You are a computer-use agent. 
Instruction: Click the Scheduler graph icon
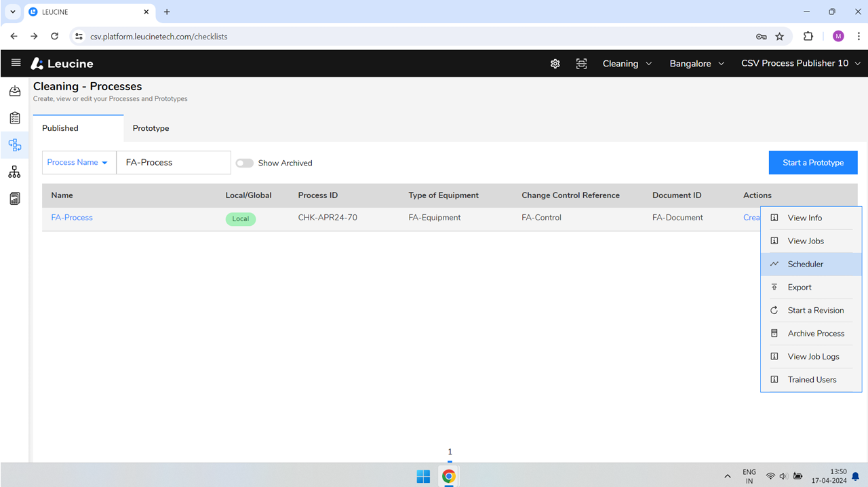[x=774, y=264]
